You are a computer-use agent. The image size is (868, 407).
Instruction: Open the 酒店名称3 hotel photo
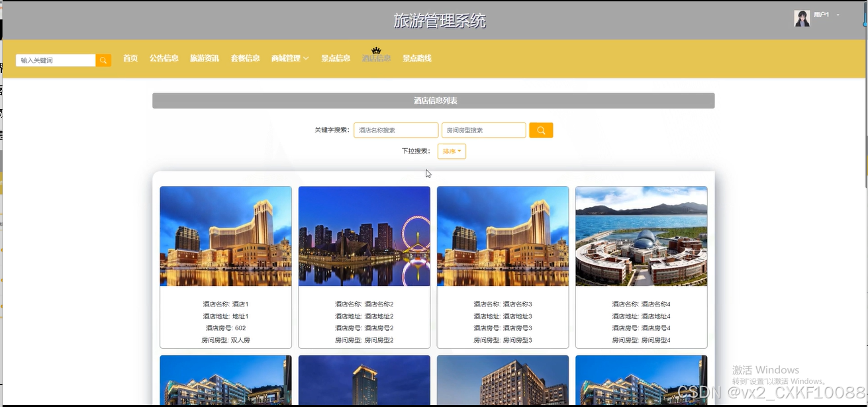coord(503,236)
